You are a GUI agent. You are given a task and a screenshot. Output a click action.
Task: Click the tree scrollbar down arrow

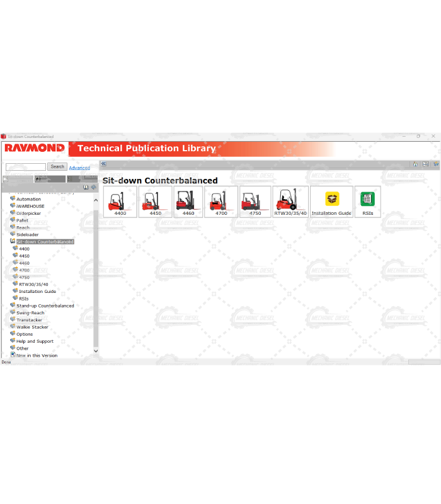[x=96, y=351]
